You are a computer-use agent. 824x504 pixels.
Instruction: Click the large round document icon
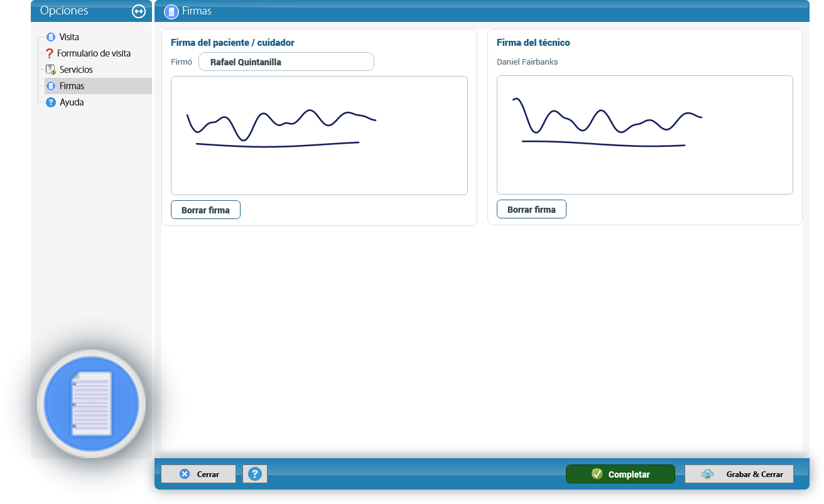tap(92, 404)
